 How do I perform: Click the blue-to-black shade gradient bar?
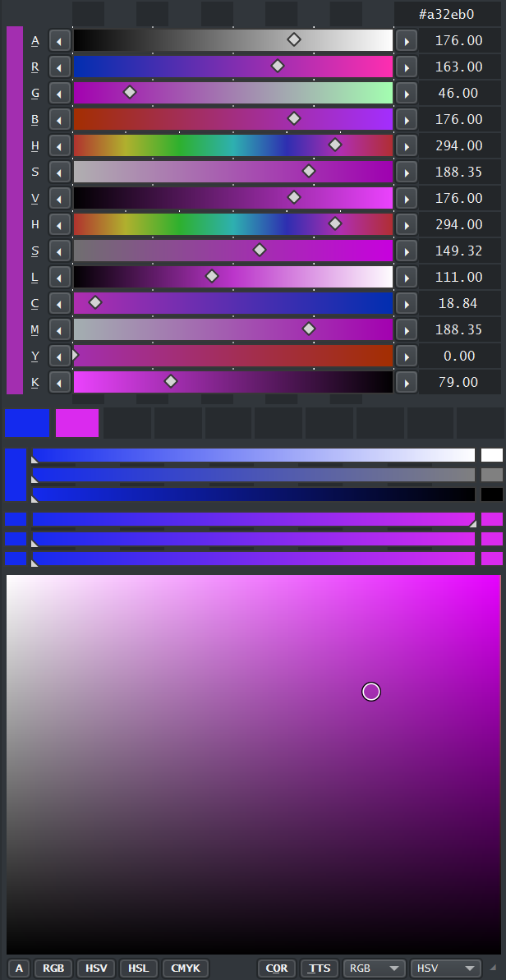[x=254, y=495]
